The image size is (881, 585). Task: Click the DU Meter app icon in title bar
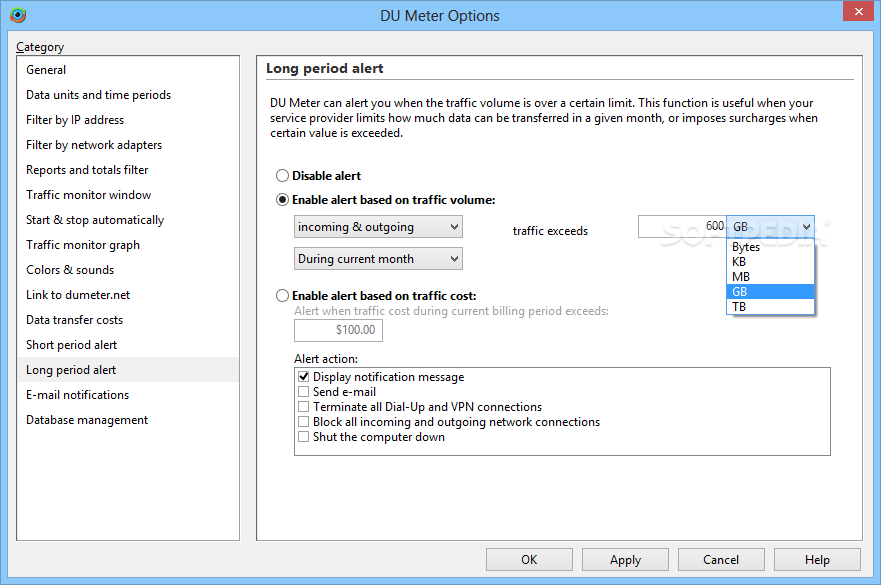tap(18, 15)
